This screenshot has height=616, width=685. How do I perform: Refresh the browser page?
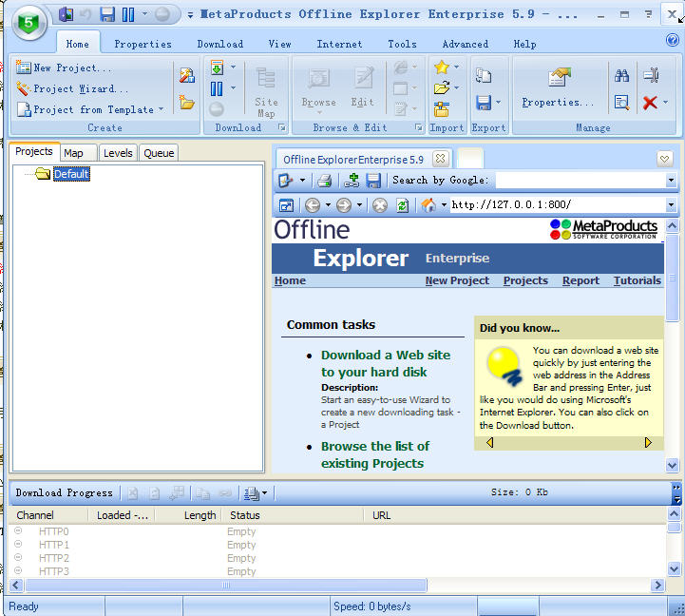tap(403, 205)
